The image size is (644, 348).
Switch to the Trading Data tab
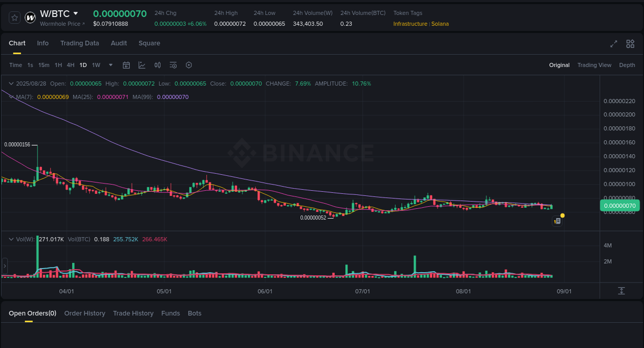[79, 43]
